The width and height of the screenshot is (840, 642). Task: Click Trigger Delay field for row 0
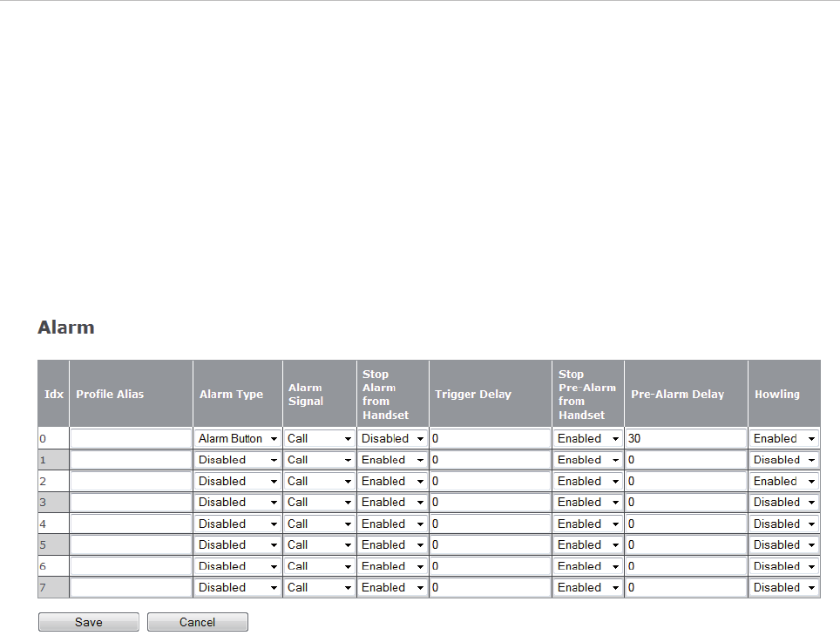click(x=491, y=438)
